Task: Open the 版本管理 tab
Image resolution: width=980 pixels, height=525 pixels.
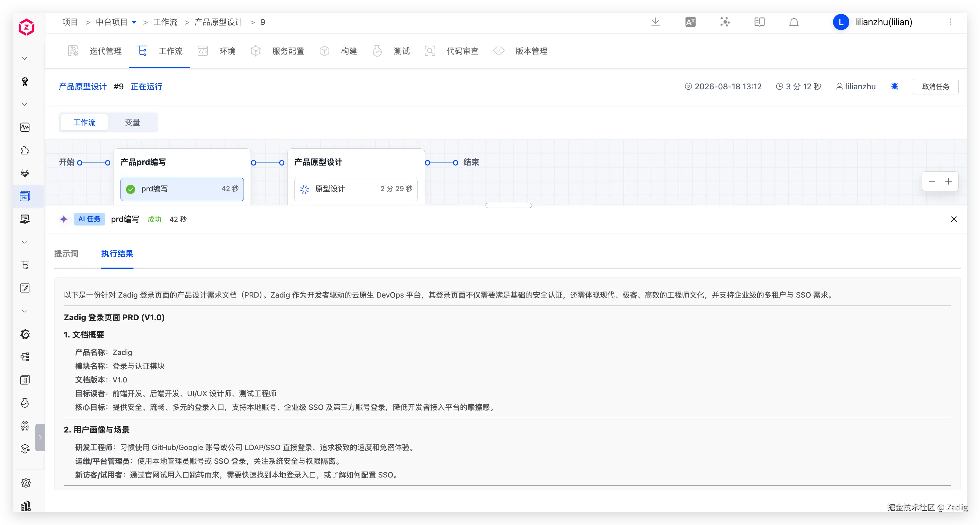Action: click(x=520, y=51)
